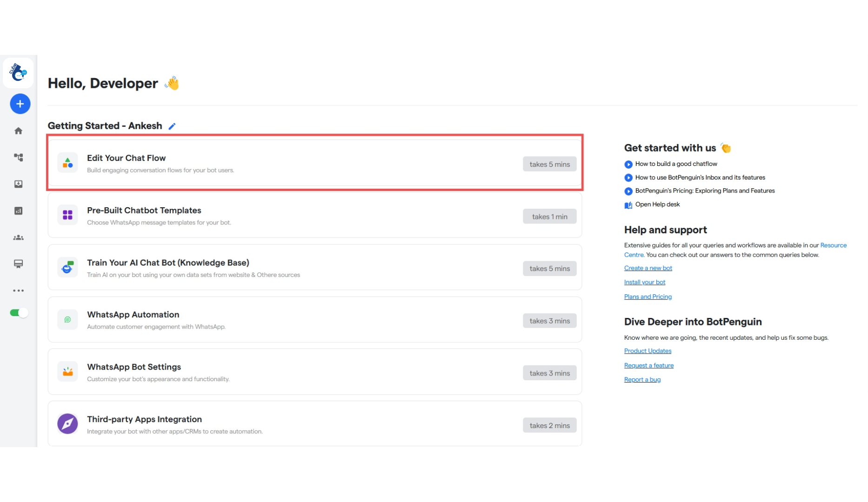The width and height of the screenshot is (868, 502).
Task: Click the Third-party Apps Integration compass icon
Action: [67, 423]
